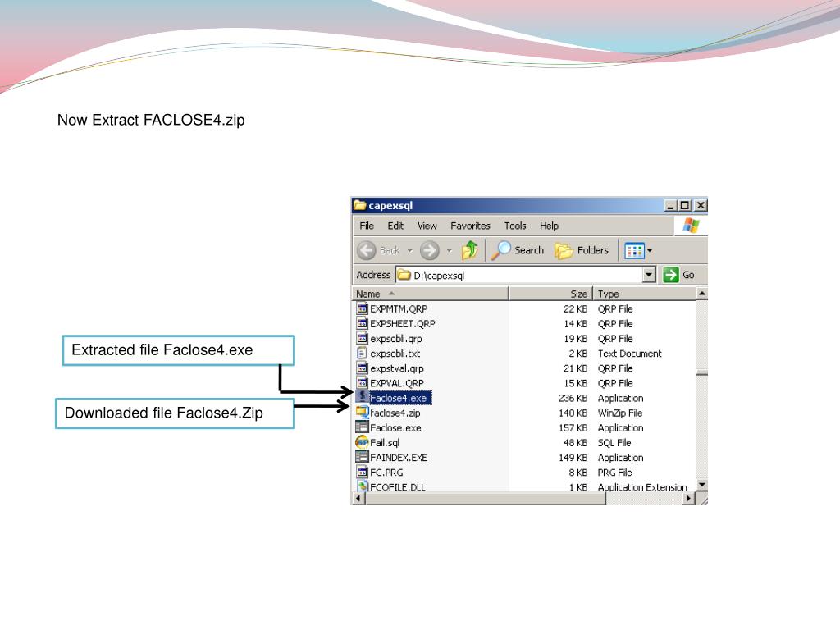Viewport: 840px width, 630px height.
Task: Open the View menu
Action: (x=427, y=226)
